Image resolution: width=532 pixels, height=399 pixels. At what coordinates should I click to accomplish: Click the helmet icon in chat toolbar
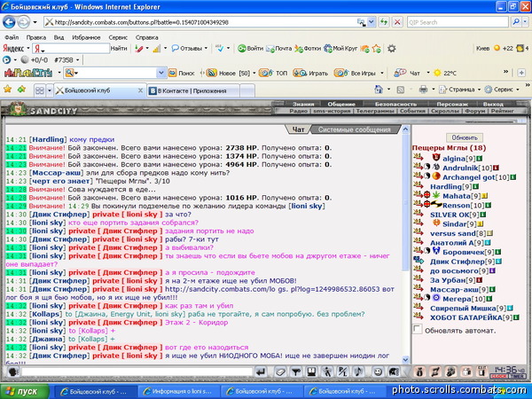pos(394,372)
